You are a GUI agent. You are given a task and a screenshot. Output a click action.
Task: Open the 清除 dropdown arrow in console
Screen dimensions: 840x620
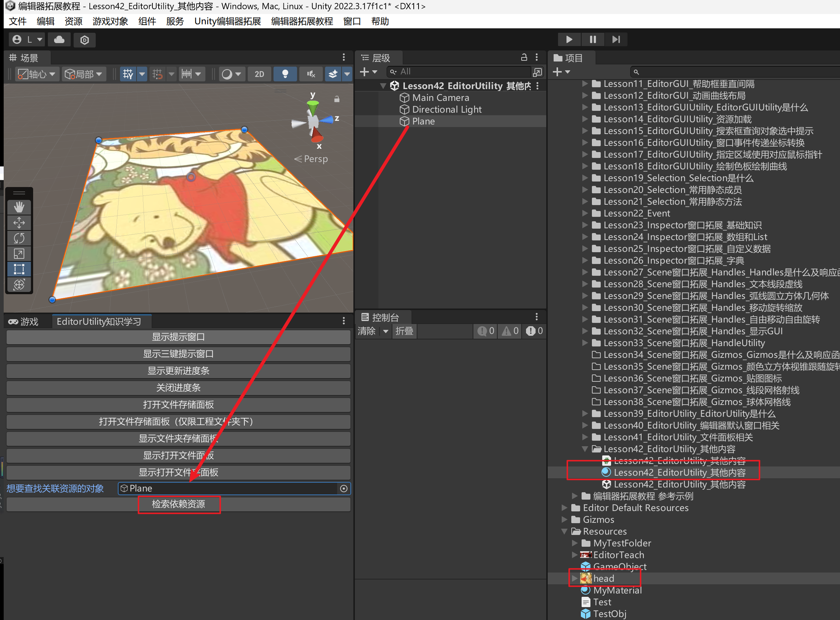385,331
